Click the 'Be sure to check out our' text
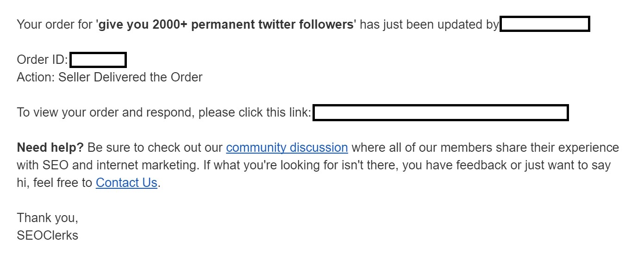The image size is (644, 254). 155,148
